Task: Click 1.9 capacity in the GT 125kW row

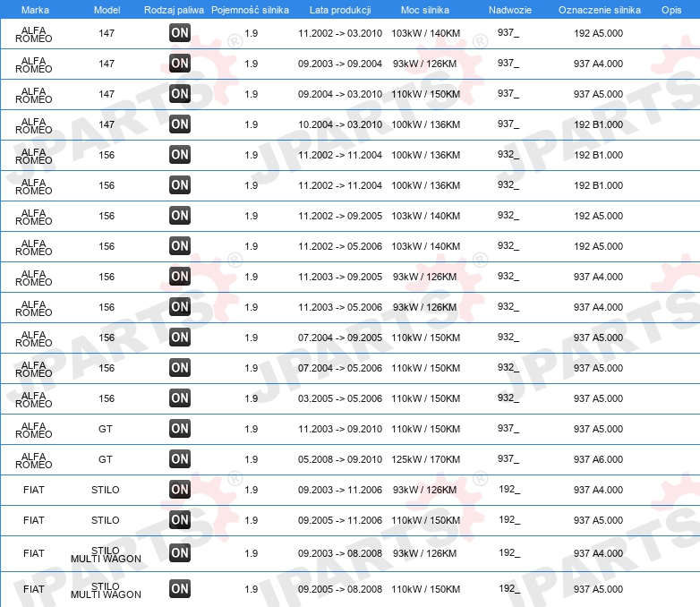Action: coord(252,459)
